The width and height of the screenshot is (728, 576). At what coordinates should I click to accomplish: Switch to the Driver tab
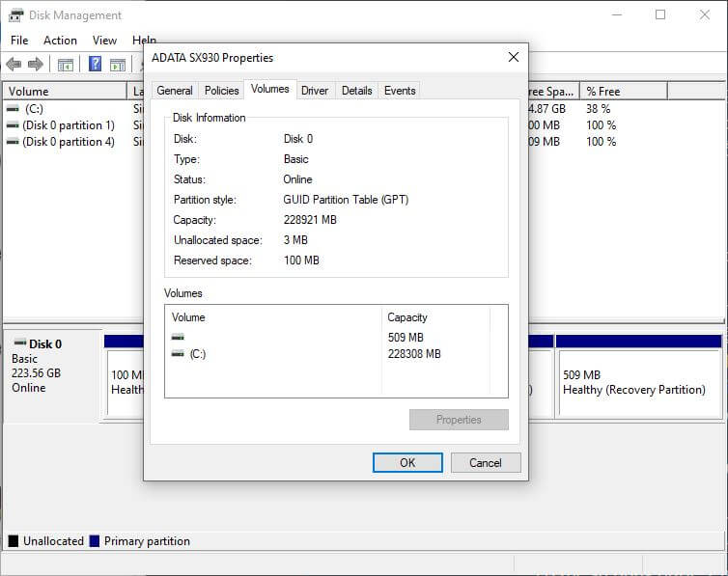coord(315,91)
